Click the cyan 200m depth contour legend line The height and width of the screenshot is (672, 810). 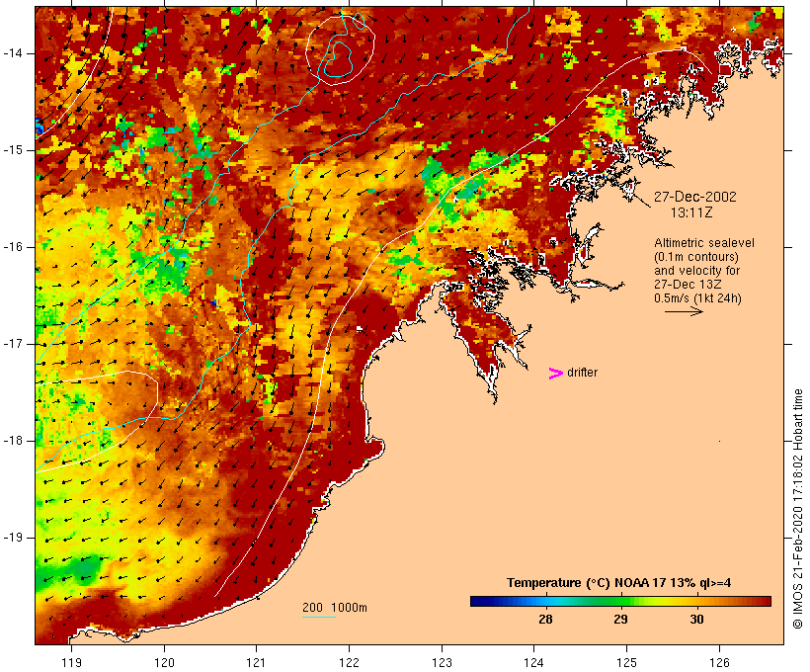coord(319,617)
